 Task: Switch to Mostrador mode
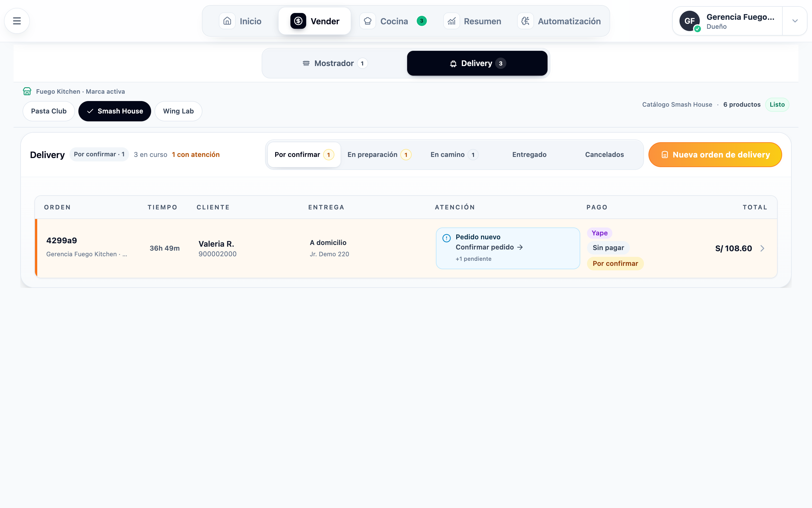pyautogui.click(x=335, y=63)
